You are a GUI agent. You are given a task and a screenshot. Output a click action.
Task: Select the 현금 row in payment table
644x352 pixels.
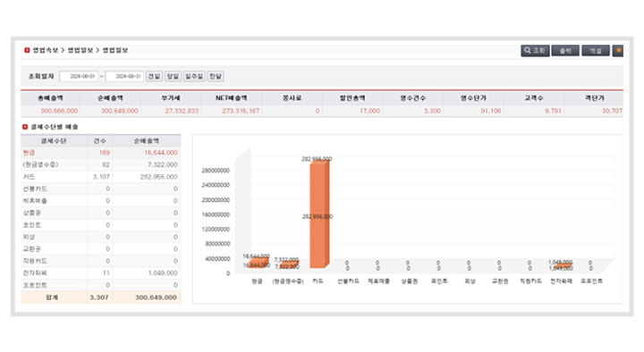click(100, 153)
